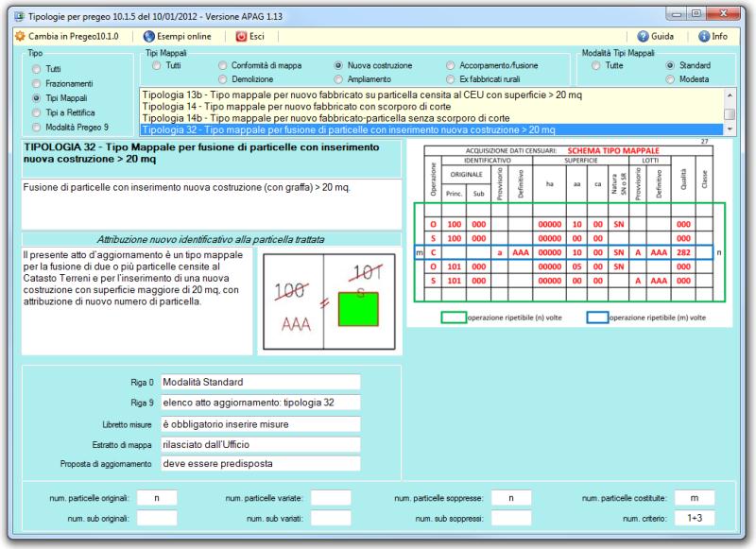Select Tipologia 14b senza scorporo di corte row
756x549 pixels.
point(432,118)
